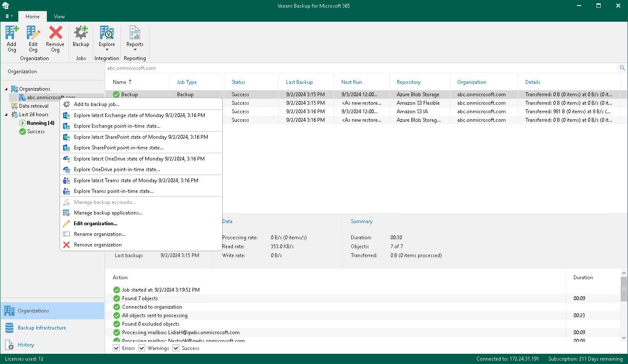Click the green Success status icon in tree
This screenshot has width=628, height=364.
click(23, 132)
